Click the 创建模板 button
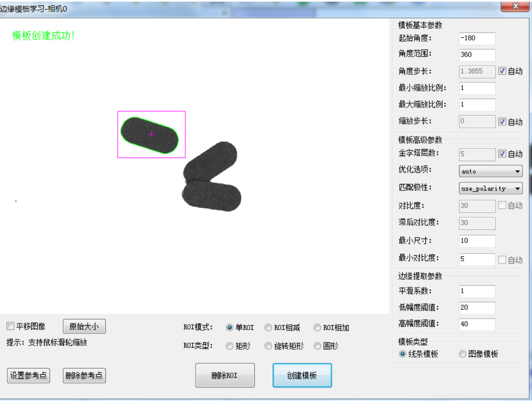The width and height of the screenshot is (532, 403). point(302,375)
